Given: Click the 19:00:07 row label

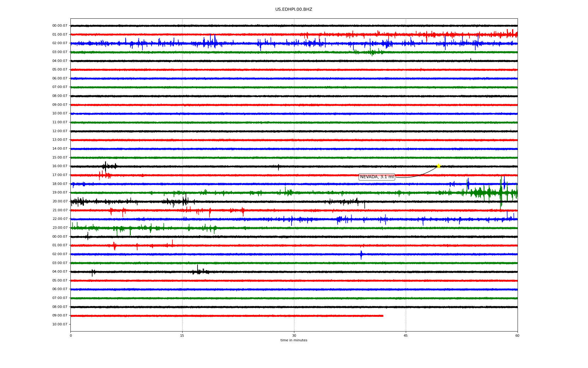Looking at the screenshot, I should tap(60, 193).
